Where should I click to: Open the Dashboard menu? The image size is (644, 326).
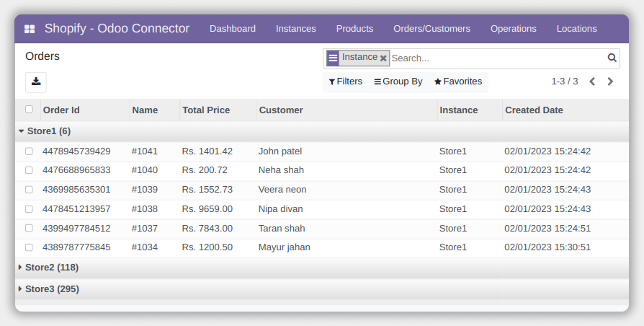click(233, 29)
